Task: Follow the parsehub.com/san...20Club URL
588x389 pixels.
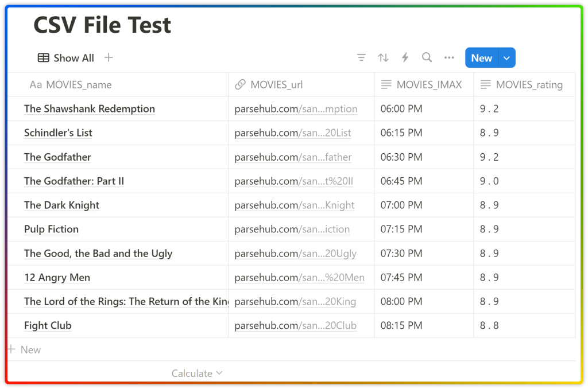Action: click(296, 325)
